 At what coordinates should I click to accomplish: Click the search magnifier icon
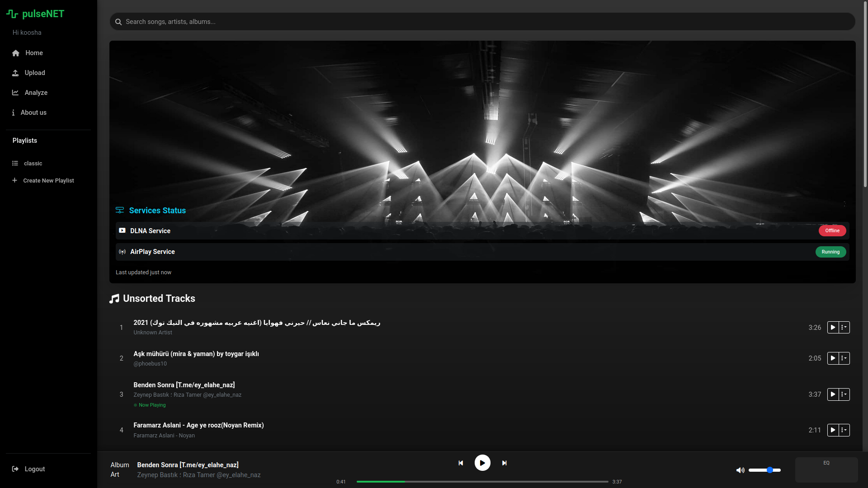(118, 22)
